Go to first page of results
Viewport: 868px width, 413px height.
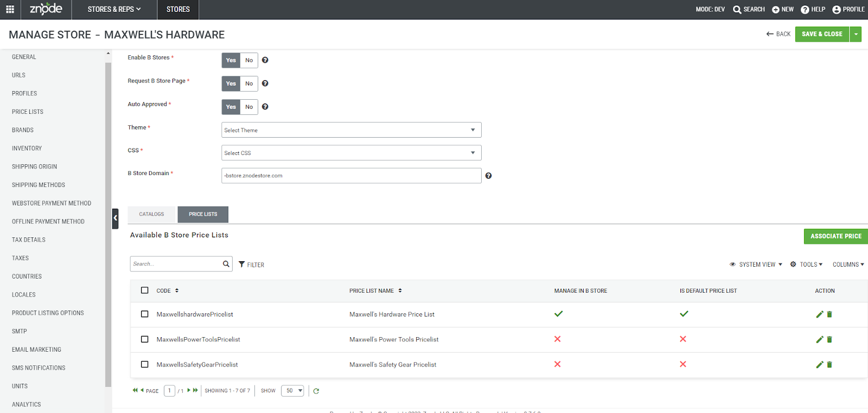[135, 390]
